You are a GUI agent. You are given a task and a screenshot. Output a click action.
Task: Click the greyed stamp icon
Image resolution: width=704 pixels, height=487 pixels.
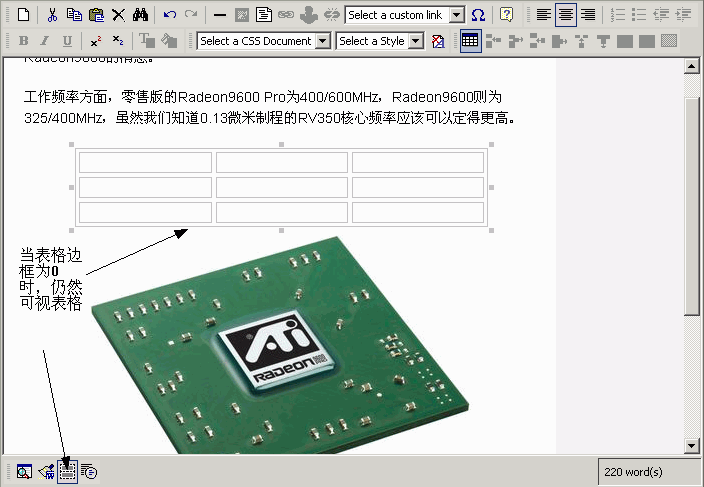(308, 15)
